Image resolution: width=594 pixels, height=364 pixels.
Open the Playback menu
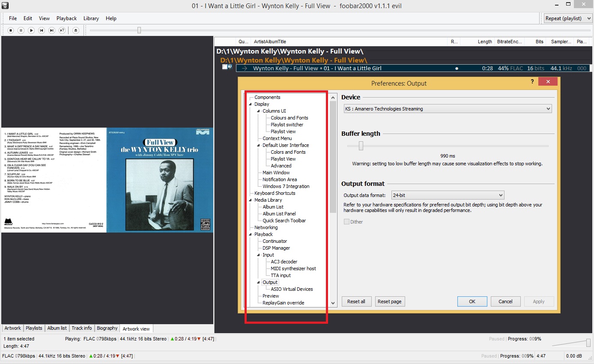pos(66,18)
